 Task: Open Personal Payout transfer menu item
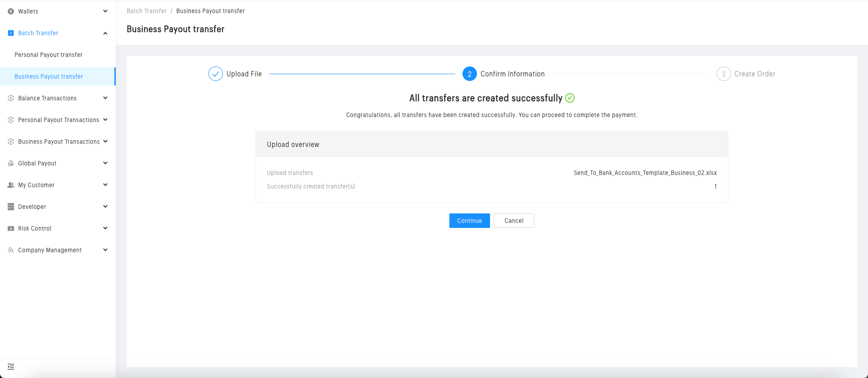[48, 55]
